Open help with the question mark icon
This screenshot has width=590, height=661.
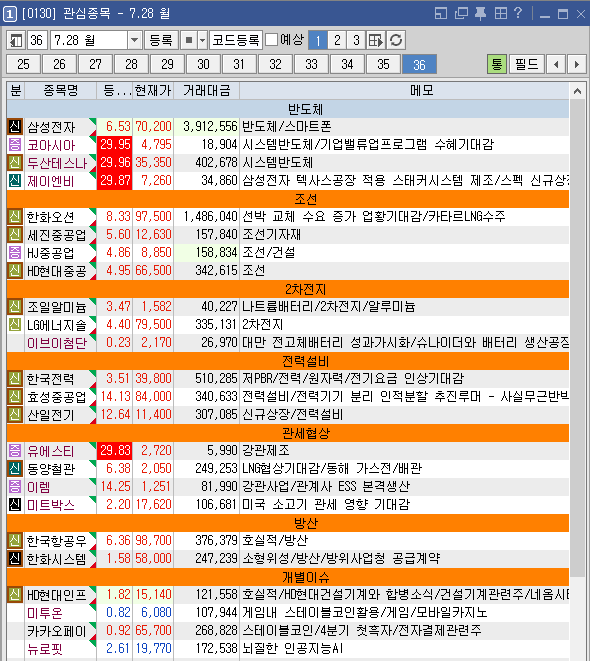tap(518, 13)
